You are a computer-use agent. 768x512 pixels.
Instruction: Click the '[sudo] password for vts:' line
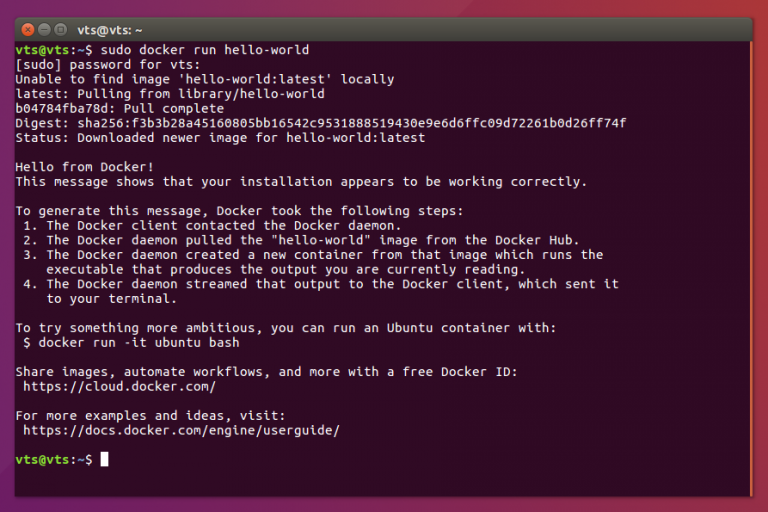click(107, 64)
